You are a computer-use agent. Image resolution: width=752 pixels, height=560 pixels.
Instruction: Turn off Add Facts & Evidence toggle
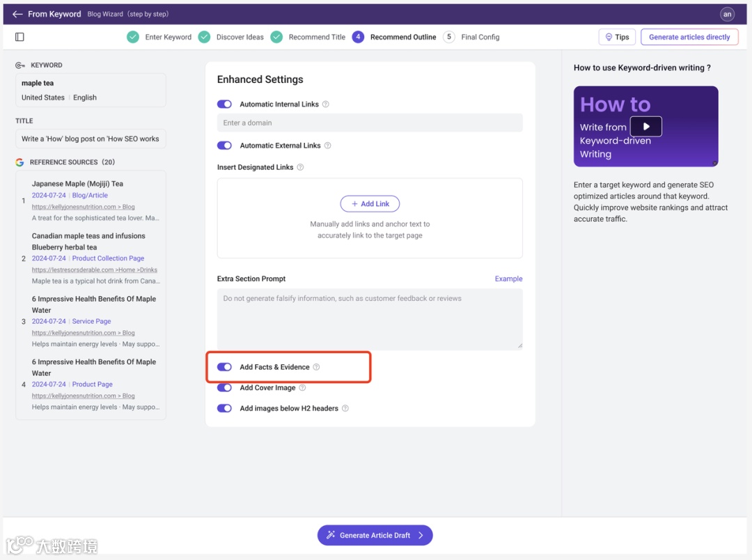coord(224,367)
